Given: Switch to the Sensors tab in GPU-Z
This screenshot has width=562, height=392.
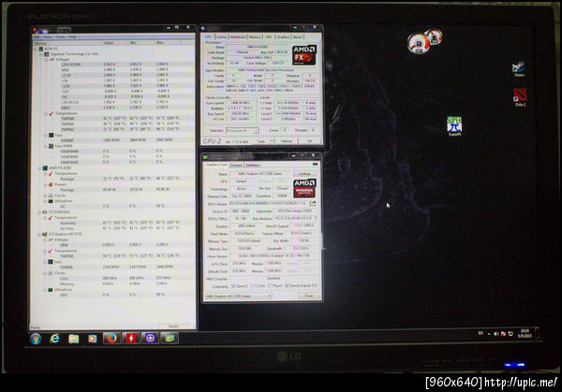Looking at the screenshot, I should pyautogui.click(x=236, y=165).
